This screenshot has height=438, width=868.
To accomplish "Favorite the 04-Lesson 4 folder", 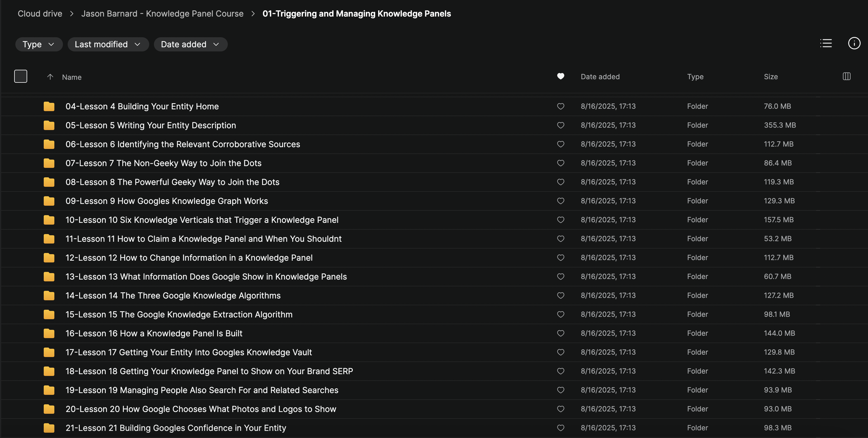I will tap(560, 107).
